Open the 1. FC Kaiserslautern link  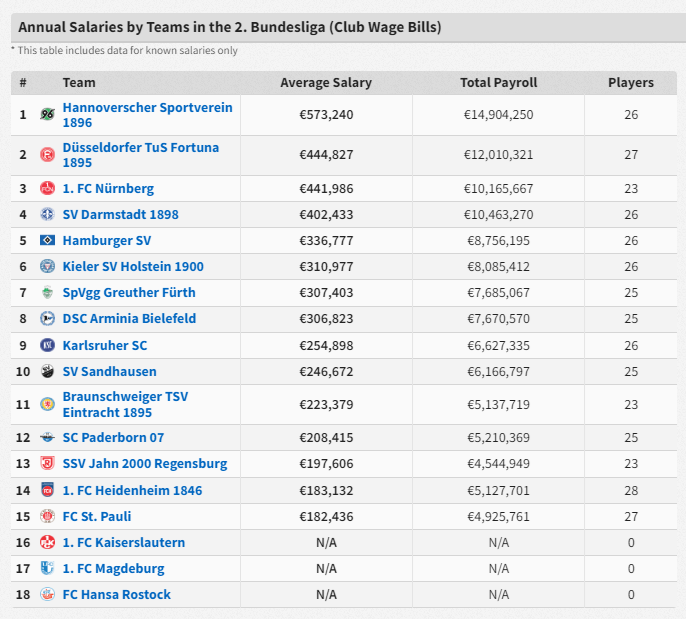click(124, 542)
